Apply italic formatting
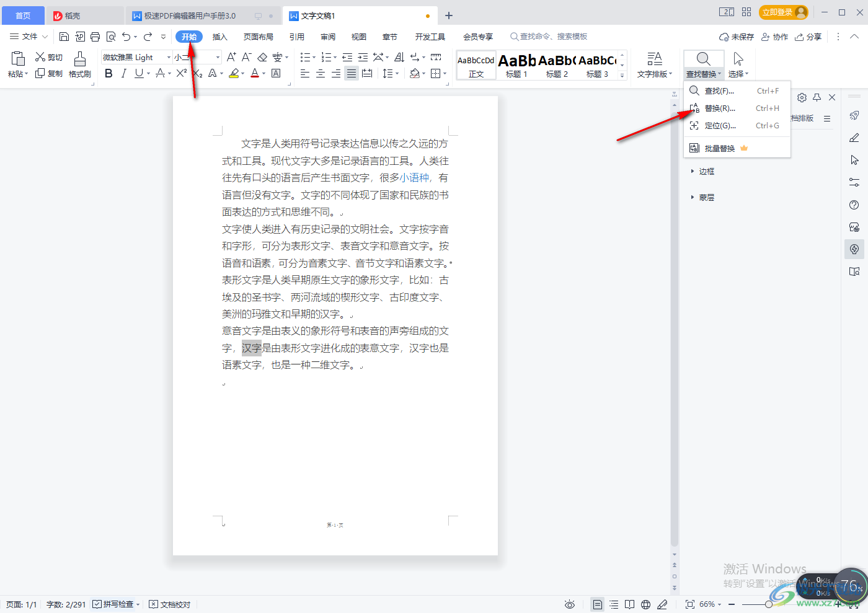Screen dimensions: 868x613 [x=123, y=73]
